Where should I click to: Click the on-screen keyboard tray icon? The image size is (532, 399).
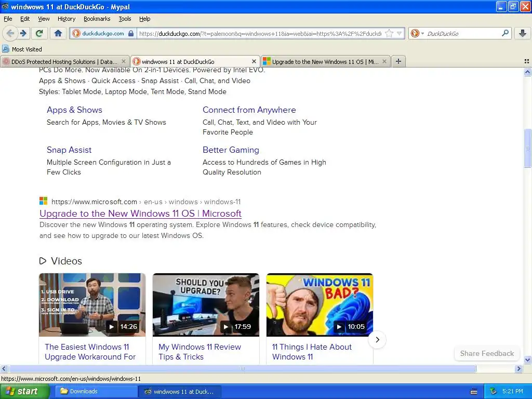pos(474,392)
